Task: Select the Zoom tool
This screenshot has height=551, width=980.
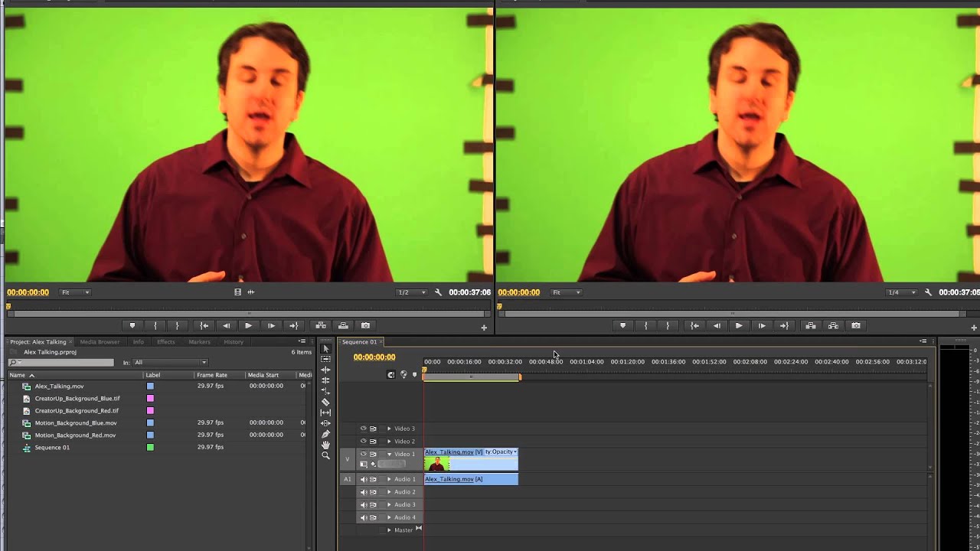Action: coord(325,455)
